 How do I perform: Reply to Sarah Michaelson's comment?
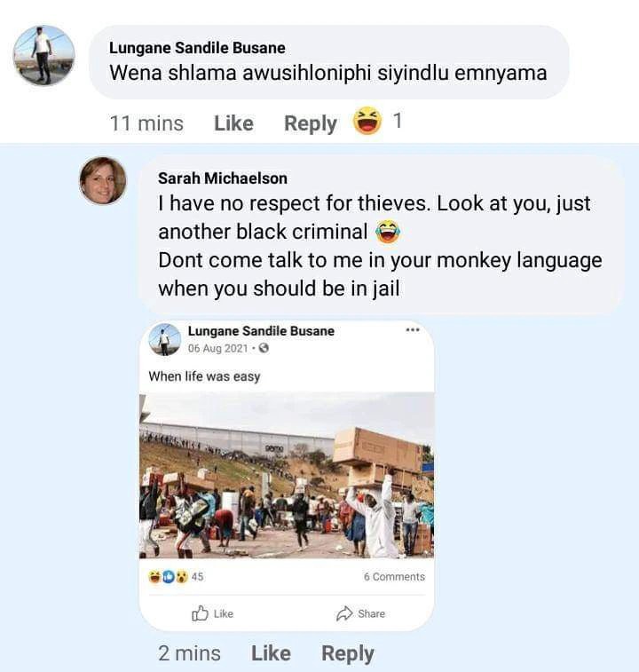click(348, 654)
